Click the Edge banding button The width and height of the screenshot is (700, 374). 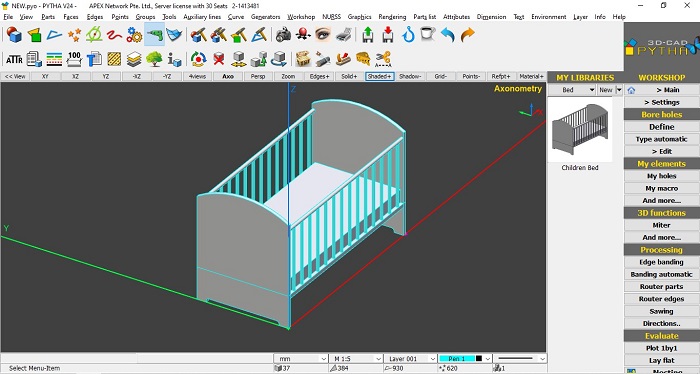(661, 262)
